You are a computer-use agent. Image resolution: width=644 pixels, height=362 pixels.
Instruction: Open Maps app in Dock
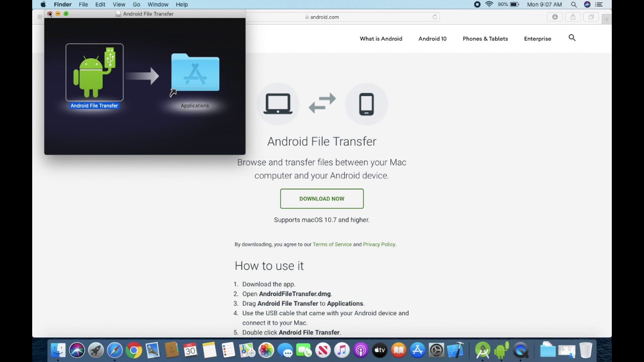[x=247, y=350]
